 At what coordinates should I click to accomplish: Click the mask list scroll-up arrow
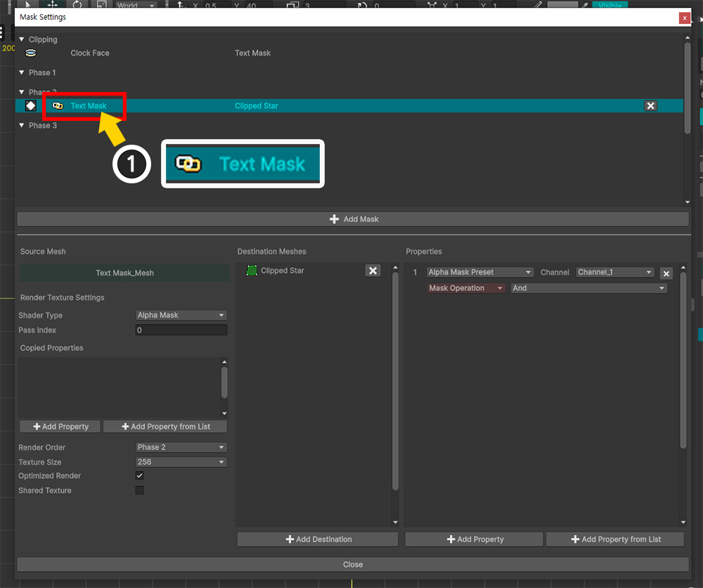coord(688,38)
